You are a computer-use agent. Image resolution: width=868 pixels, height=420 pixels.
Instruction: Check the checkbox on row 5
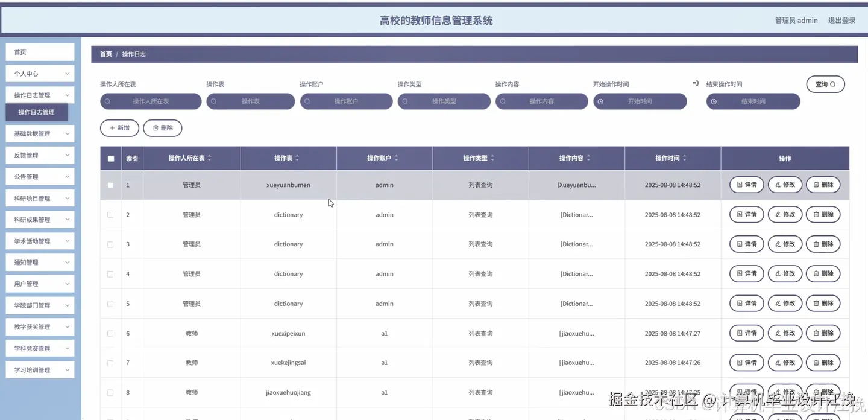[x=110, y=303]
